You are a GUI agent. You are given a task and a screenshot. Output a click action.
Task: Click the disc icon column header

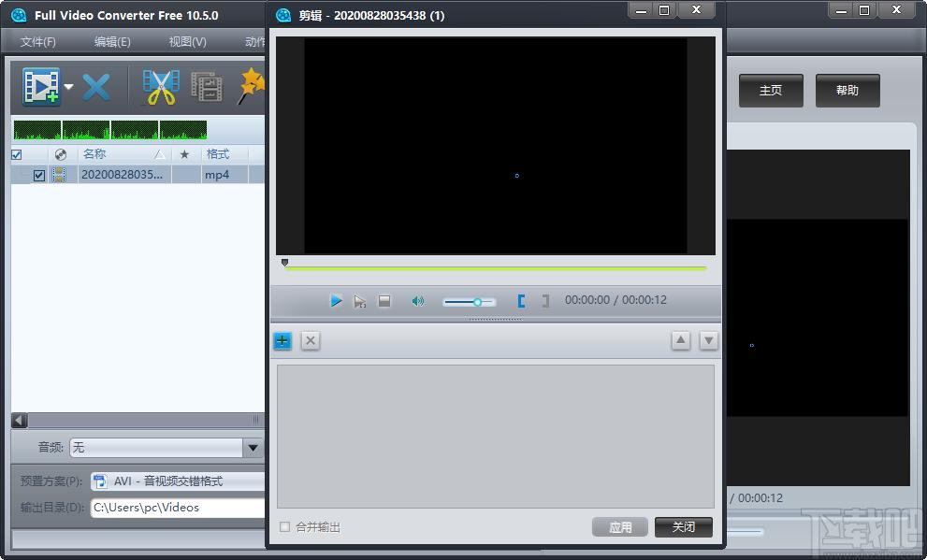60,154
